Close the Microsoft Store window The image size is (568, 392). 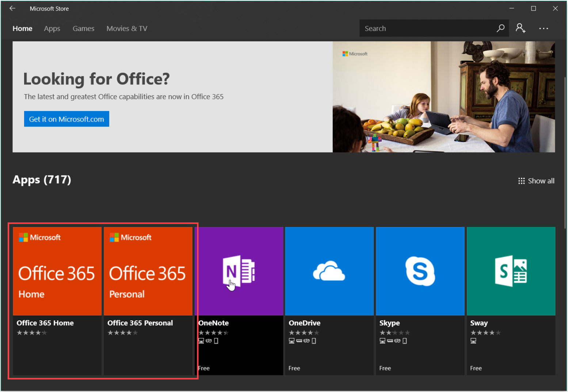[x=555, y=8]
